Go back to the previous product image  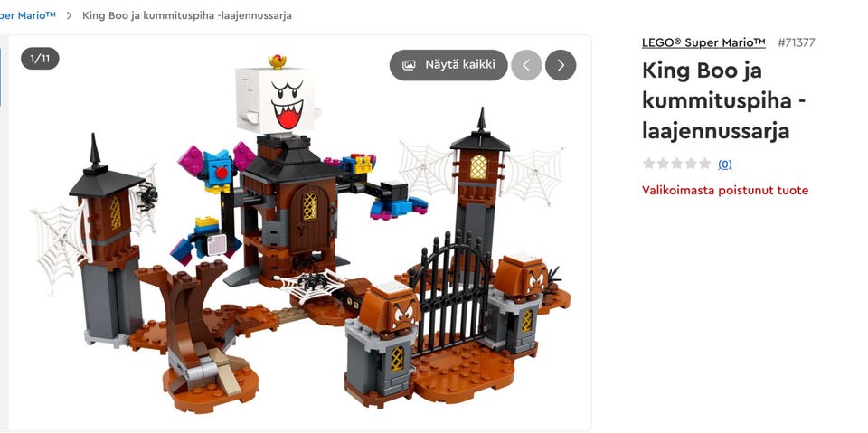(526, 65)
